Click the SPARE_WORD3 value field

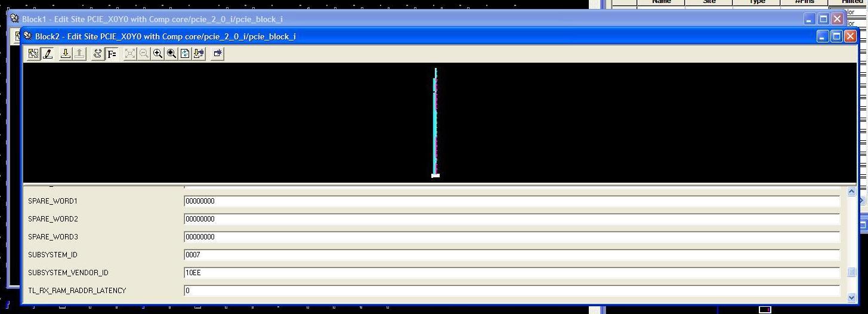point(511,237)
